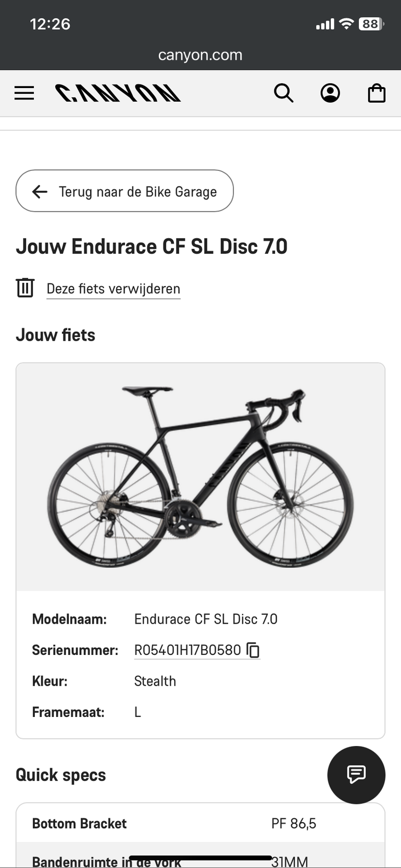Copy serial number with copy icon
This screenshot has height=868, width=401.
[x=253, y=650]
